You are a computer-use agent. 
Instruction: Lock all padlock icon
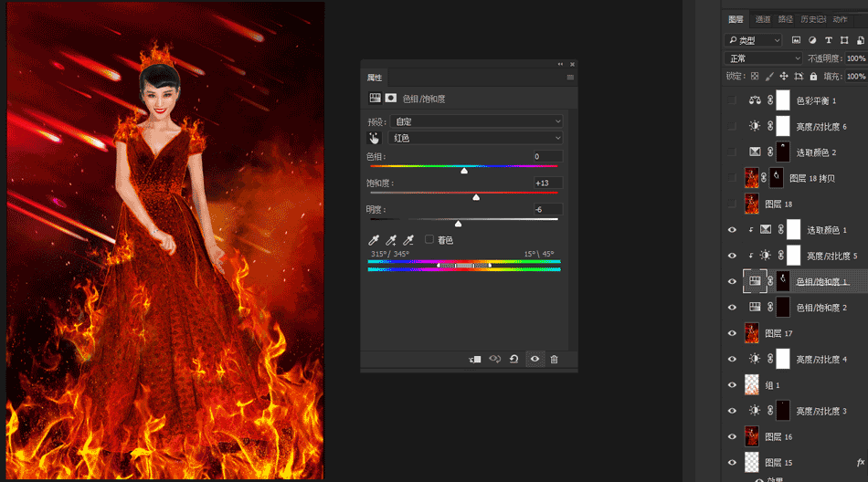(813, 77)
